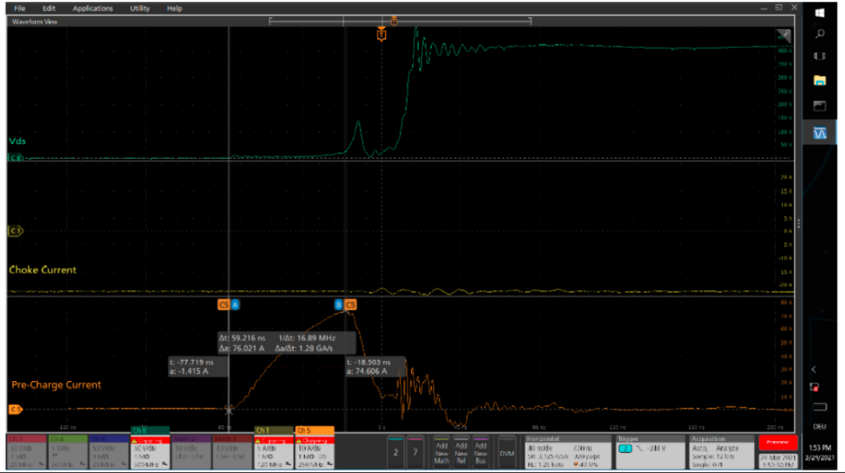Viewport: 845px width, 473px height.
Task: Click the Windows Start icon
Action: pos(820,12)
